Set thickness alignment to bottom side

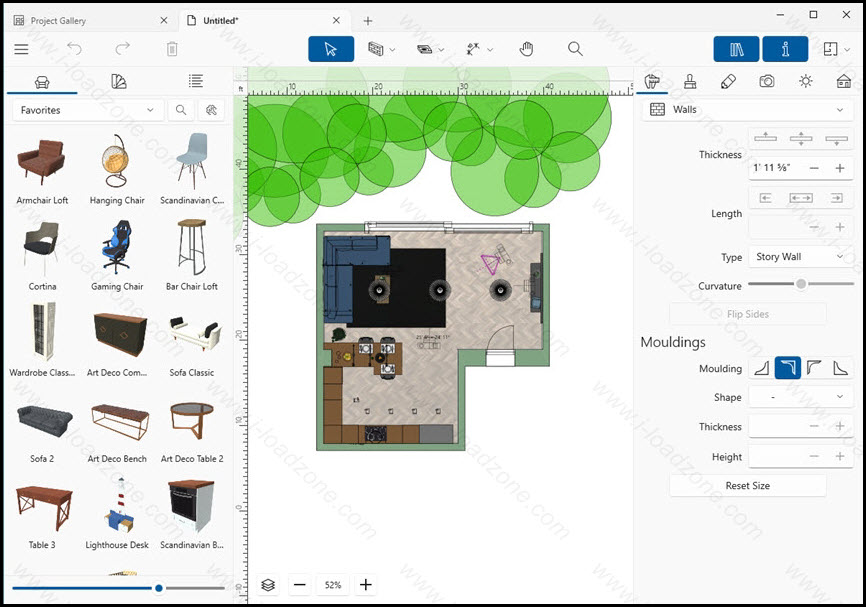click(x=836, y=138)
